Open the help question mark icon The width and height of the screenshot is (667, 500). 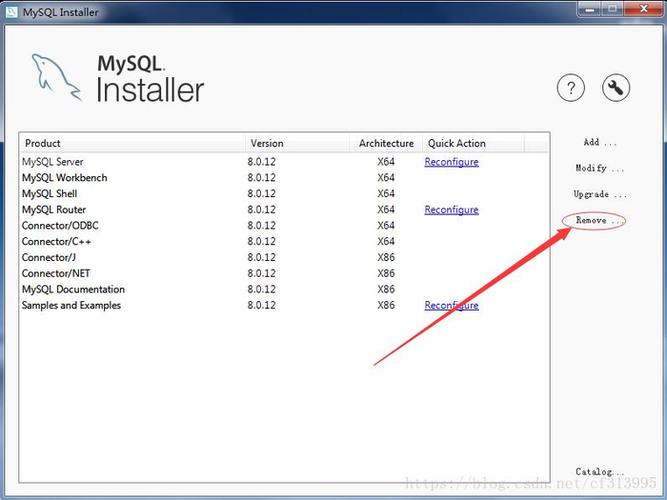(x=570, y=88)
